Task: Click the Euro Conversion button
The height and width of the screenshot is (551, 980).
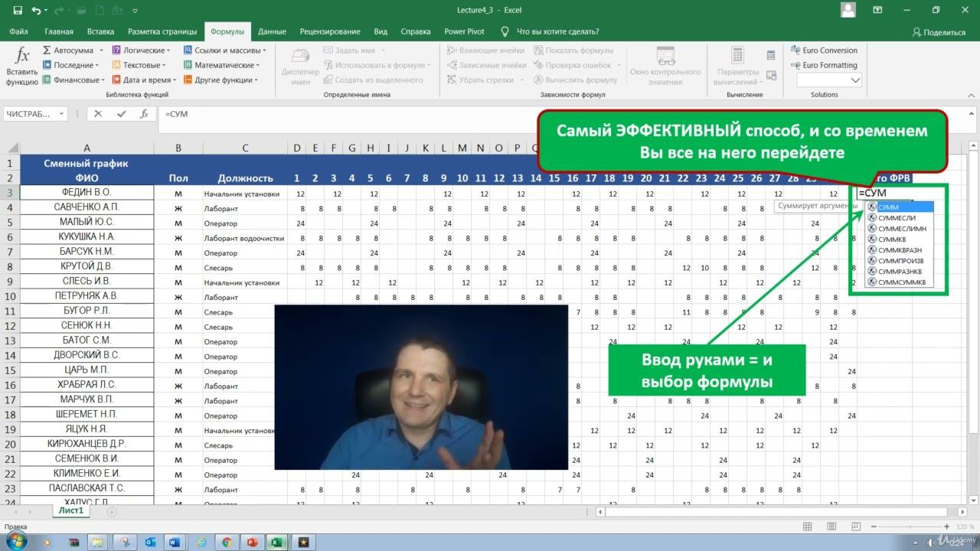Action: [x=824, y=51]
